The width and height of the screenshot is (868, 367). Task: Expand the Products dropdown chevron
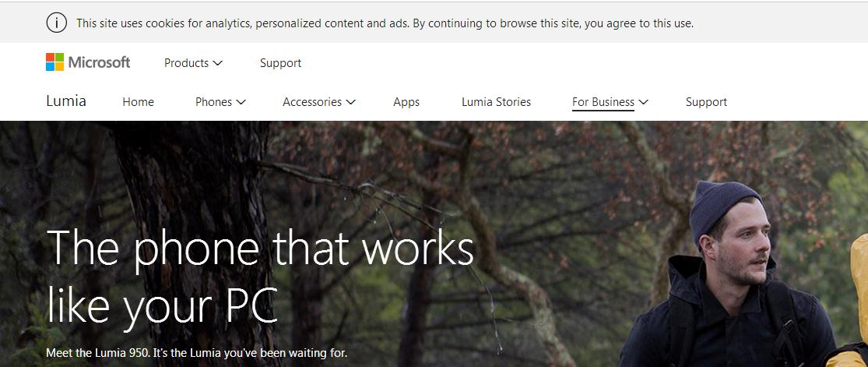click(217, 63)
